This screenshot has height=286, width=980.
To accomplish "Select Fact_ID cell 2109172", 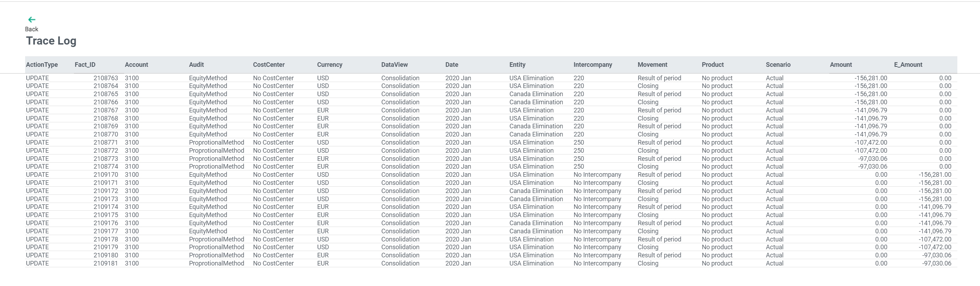I will coord(106,191).
